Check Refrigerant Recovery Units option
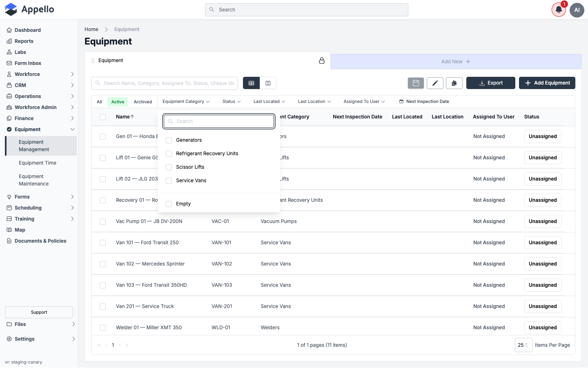Image resolution: width=588 pixels, height=375 pixels. [169, 154]
